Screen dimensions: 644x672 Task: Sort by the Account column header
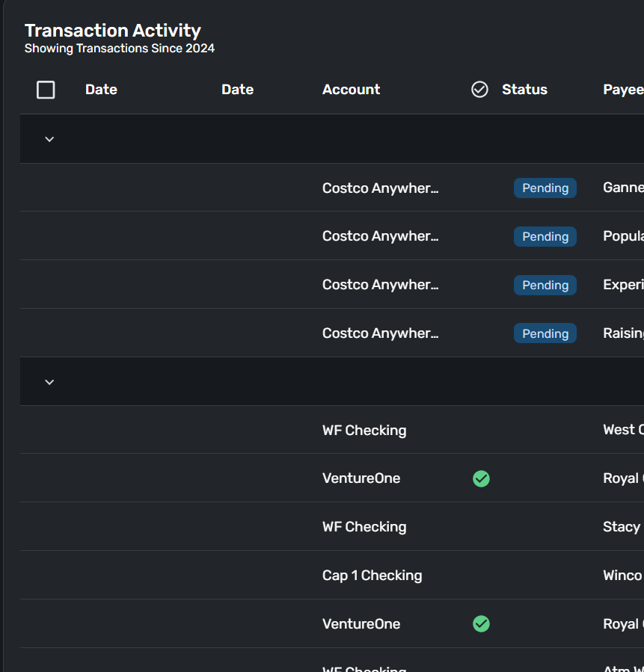pyautogui.click(x=351, y=90)
